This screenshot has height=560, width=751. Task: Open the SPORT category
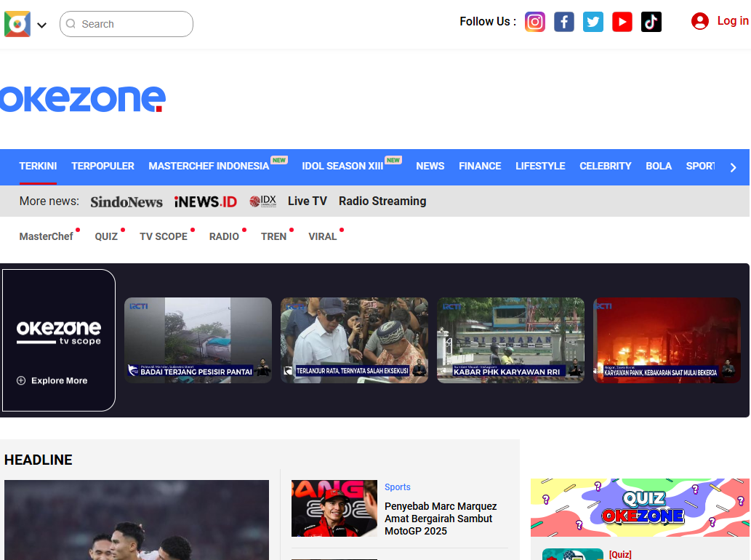tap(700, 167)
